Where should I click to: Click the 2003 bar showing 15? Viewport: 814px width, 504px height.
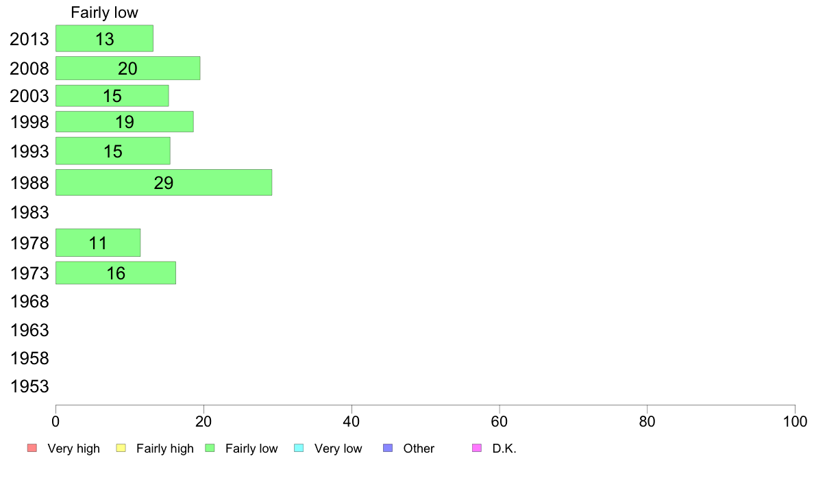point(112,96)
